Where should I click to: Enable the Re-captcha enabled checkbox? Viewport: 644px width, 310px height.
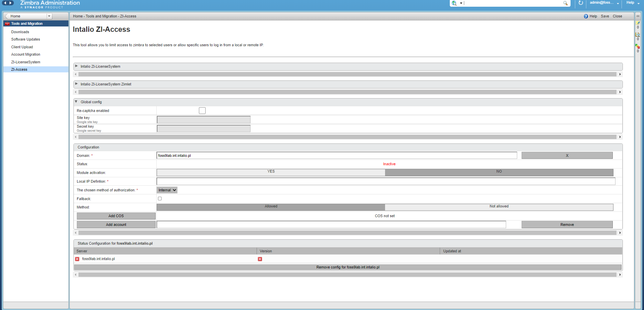click(202, 111)
